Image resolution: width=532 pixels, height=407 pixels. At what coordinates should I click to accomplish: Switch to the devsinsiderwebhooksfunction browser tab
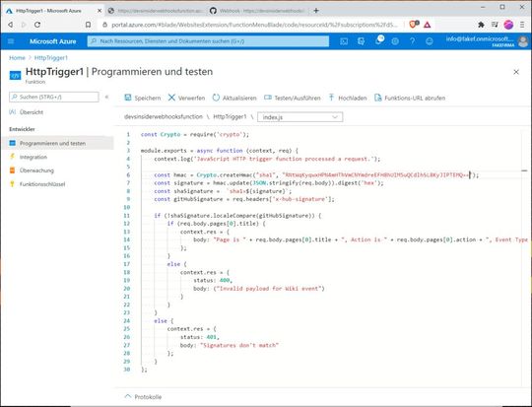pos(156,11)
